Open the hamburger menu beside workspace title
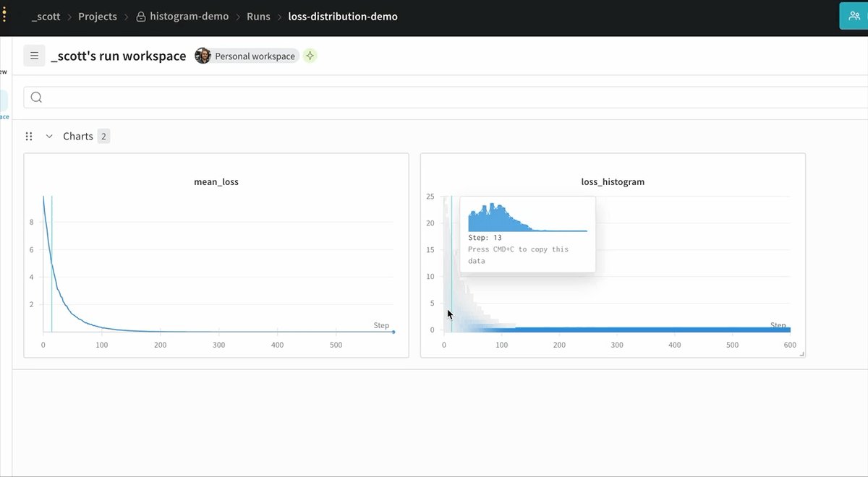868x477 pixels. click(x=34, y=56)
